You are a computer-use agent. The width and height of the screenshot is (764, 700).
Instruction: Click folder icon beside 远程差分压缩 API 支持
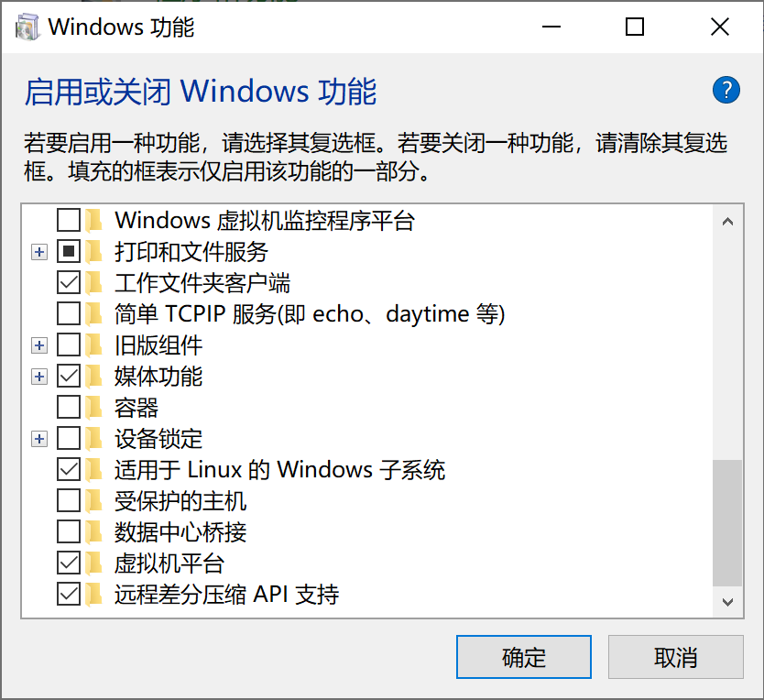[x=94, y=594]
